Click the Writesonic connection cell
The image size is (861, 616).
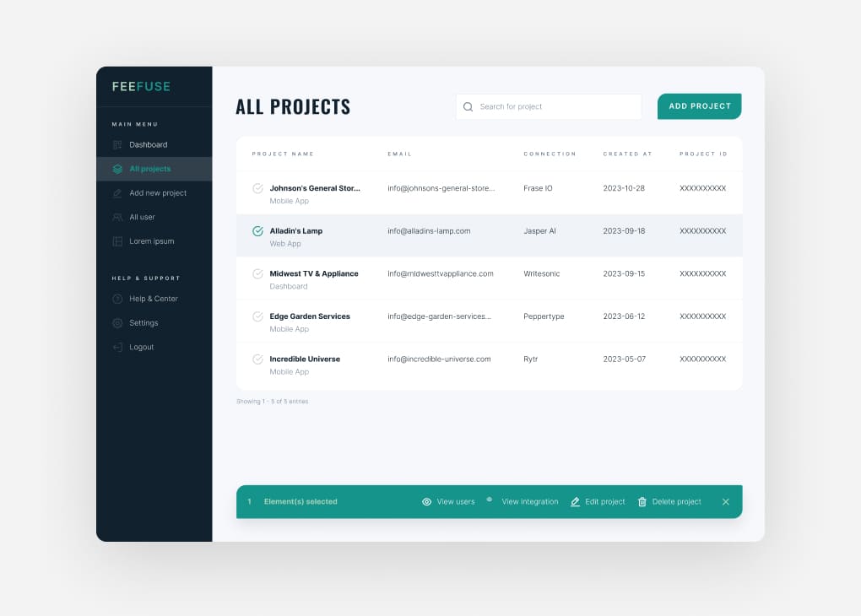pyautogui.click(x=541, y=274)
